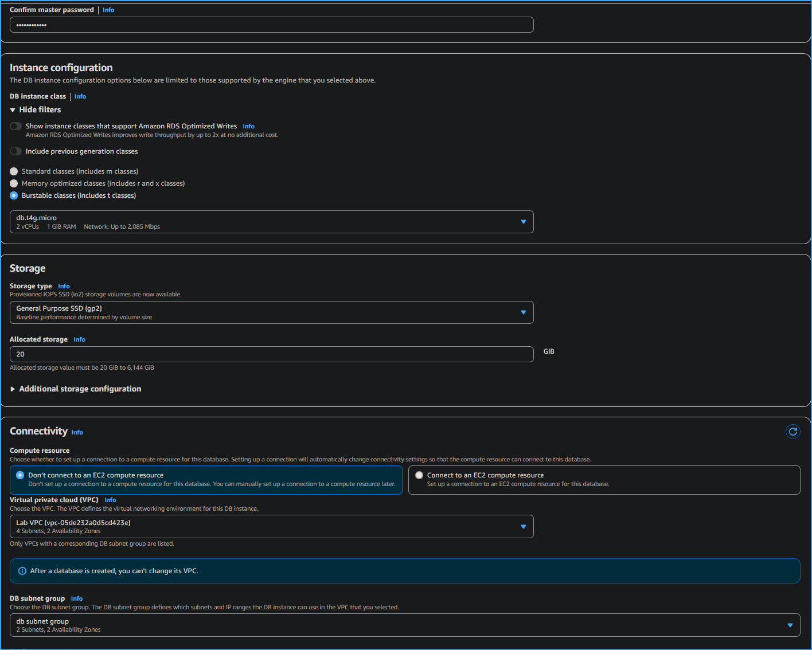Open Info next to Virtual private cloud
Screen dimensions: 812x650
tap(110, 499)
